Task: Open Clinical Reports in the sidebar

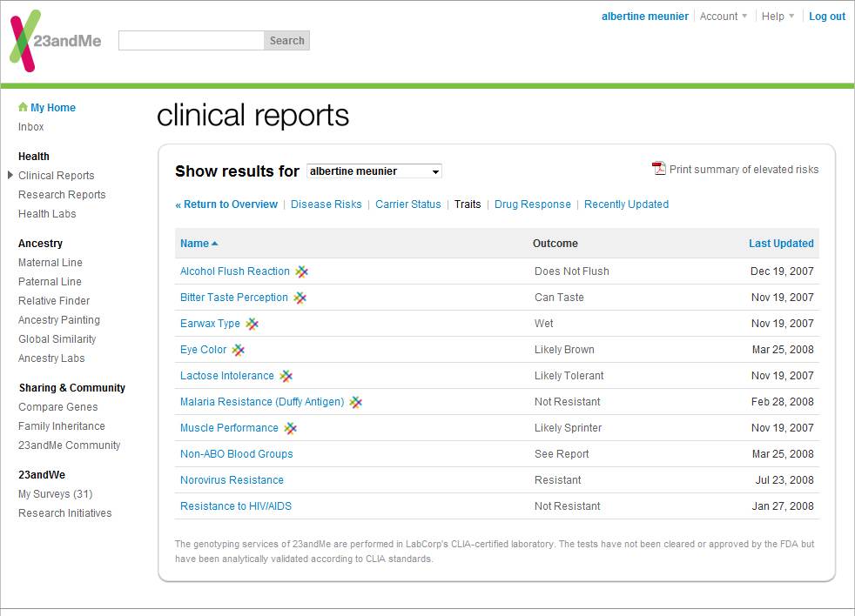Action: [x=57, y=176]
